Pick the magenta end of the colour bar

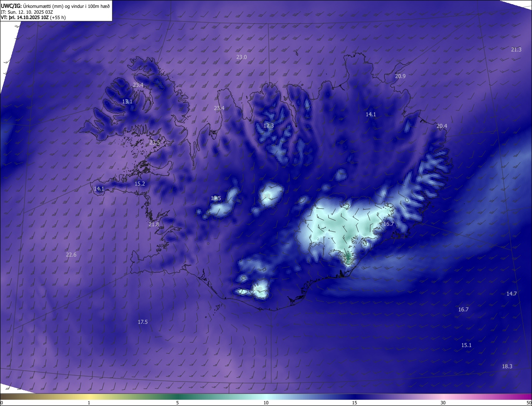525,396
